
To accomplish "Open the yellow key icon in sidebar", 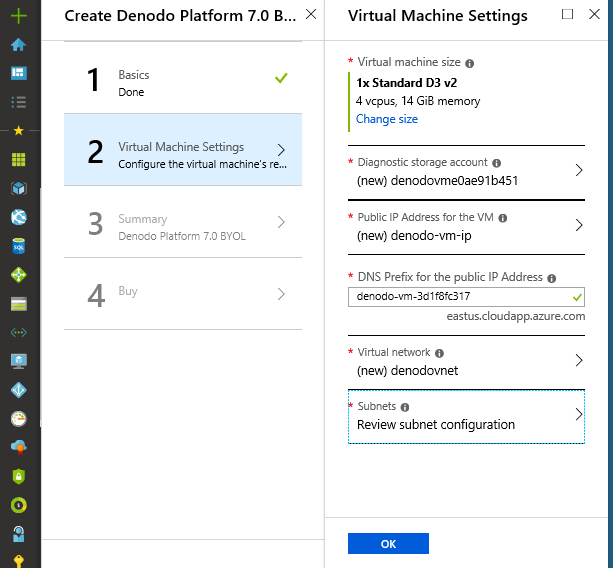I will click(18, 561).
